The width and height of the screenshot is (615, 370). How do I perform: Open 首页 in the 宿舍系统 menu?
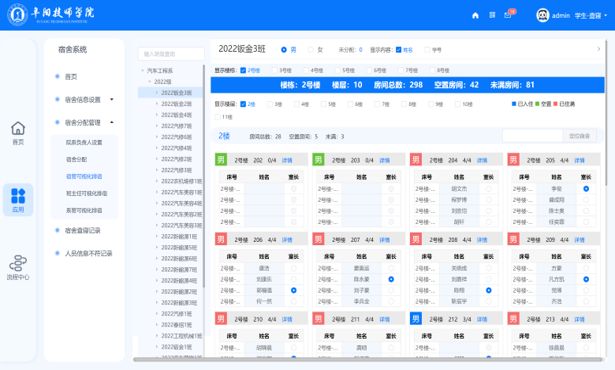tap(71, 77)
